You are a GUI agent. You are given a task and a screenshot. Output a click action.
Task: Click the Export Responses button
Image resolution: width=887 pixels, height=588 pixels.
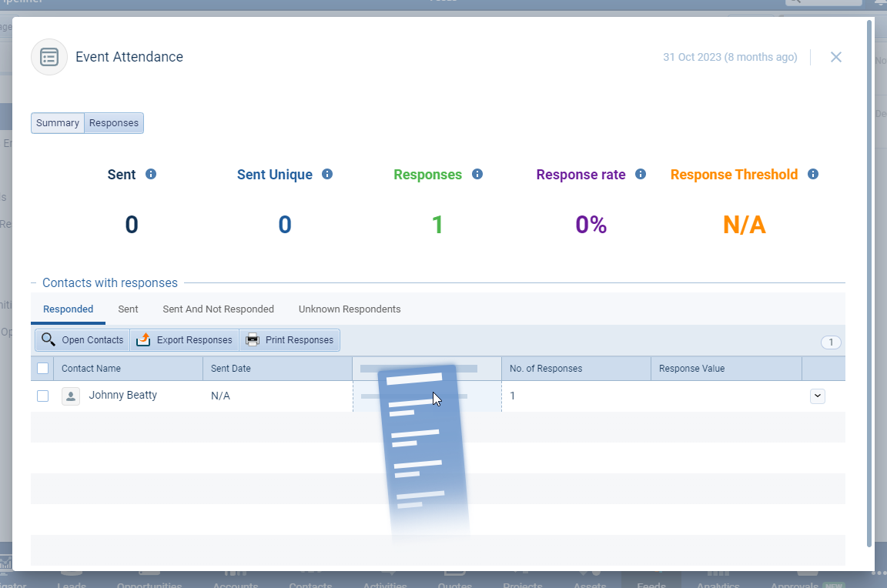coord(185,340)
